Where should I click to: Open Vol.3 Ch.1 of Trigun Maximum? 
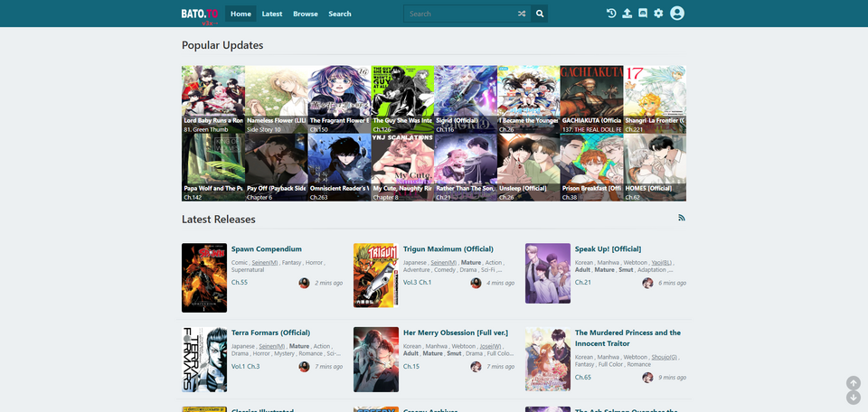point(417,283)
